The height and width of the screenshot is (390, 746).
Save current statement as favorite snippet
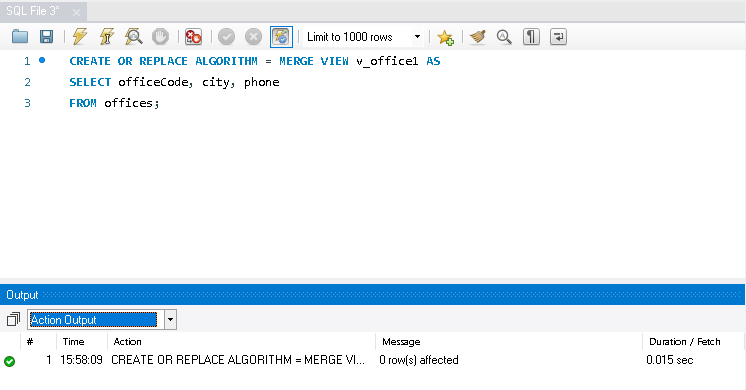point(445,37)
